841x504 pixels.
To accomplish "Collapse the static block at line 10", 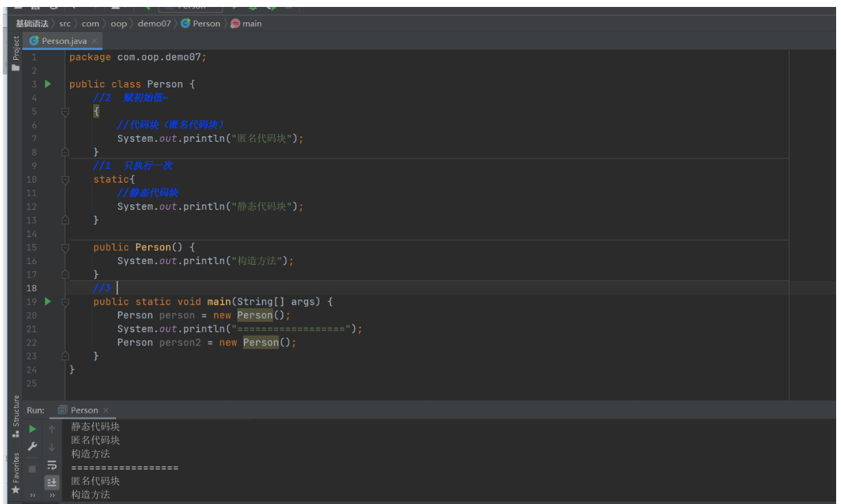I will [65, 179].
